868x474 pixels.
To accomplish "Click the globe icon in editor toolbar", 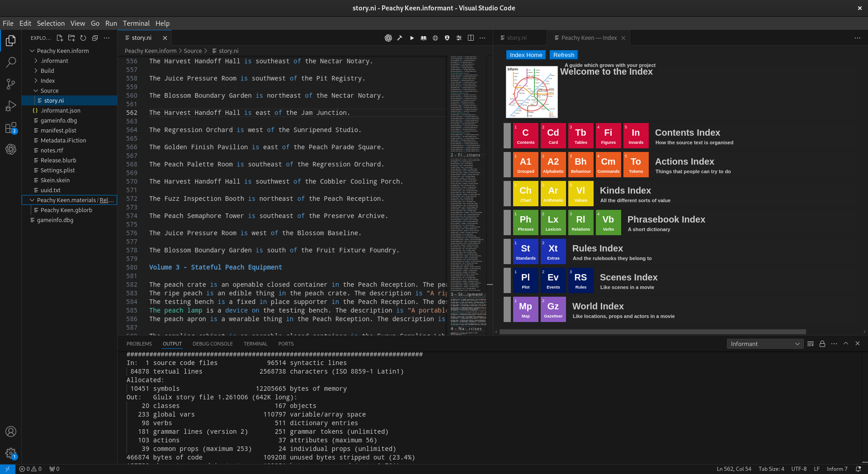I will (x=435, y=38).
